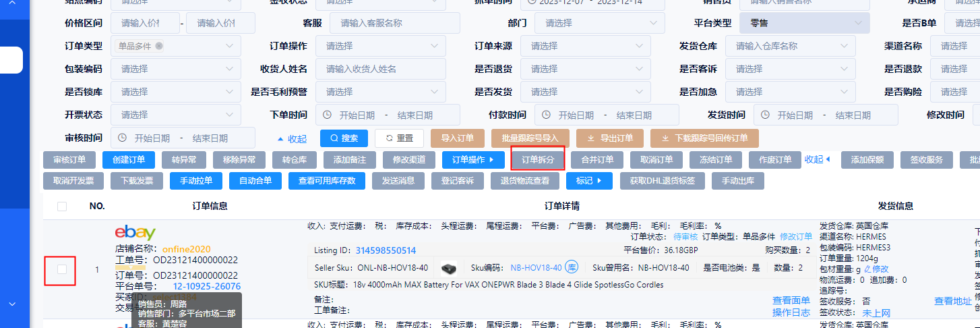
Task: Click 添加保额 toolbar button
Action: tap(867, 161)
